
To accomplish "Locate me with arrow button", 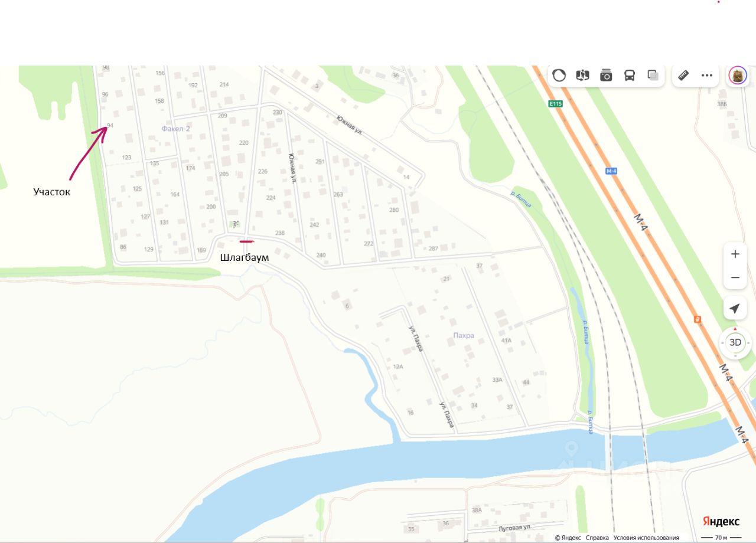I will tap(735, 309).
